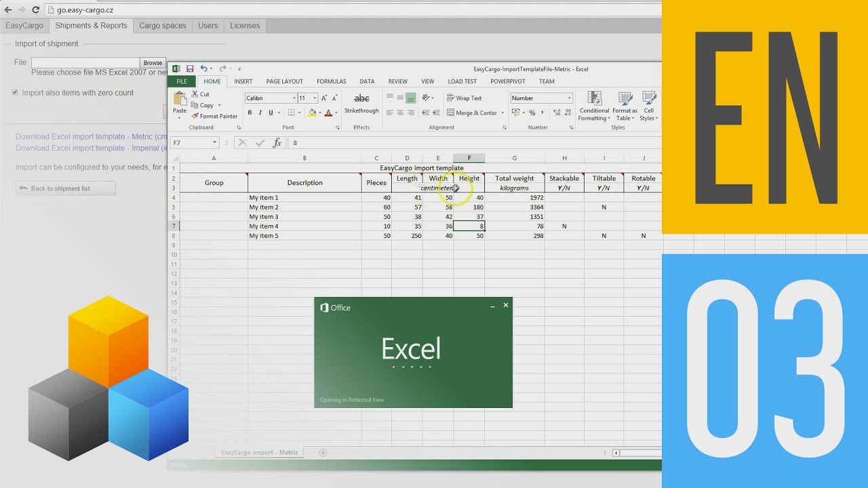Select EasyCargo import - Metric sheet tab

[259, 452]
